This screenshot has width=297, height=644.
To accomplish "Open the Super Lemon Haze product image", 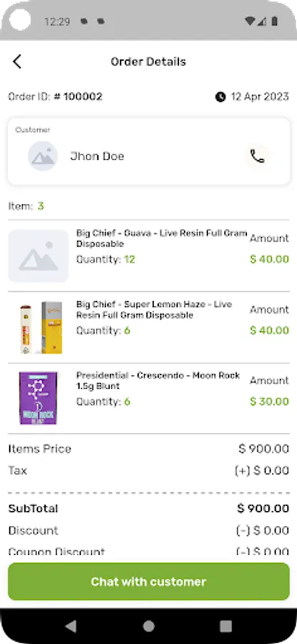I will pos(41,327).
